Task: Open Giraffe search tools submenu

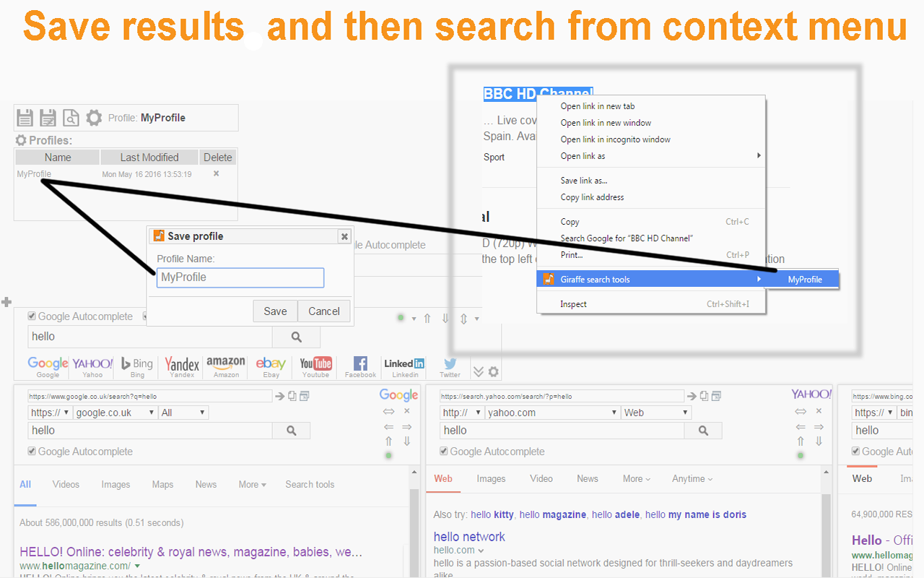Action: 651,280
